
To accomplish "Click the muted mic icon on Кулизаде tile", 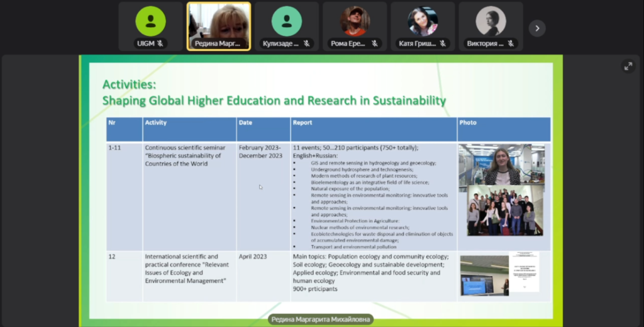I will pos(306,43).
